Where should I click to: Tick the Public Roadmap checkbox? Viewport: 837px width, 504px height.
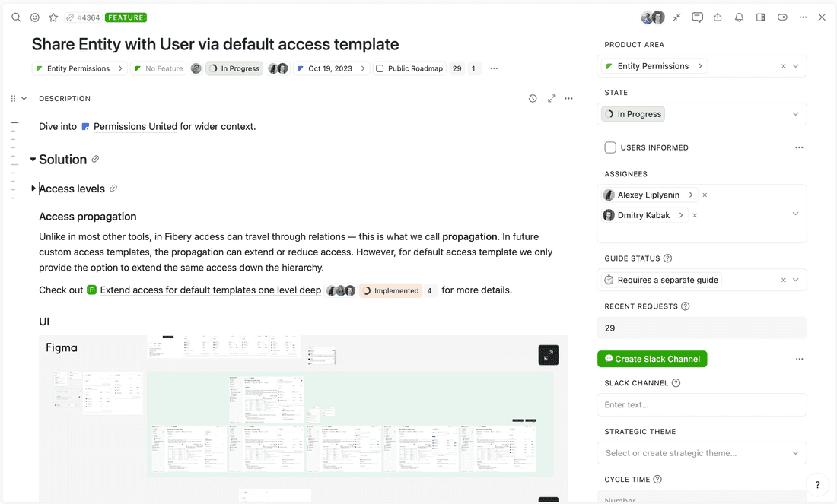pyautogui.click(x=380, y=68)
